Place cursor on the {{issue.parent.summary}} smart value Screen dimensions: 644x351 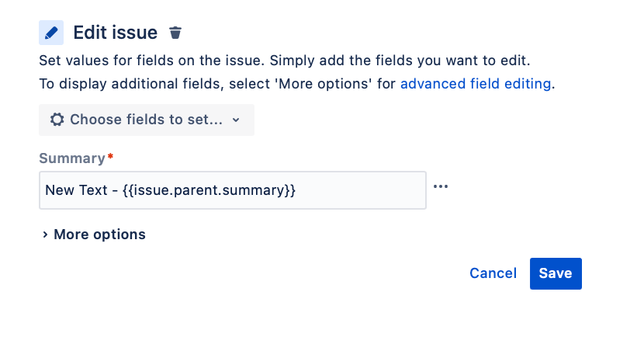pyautogui.click(x=209, y=190)
